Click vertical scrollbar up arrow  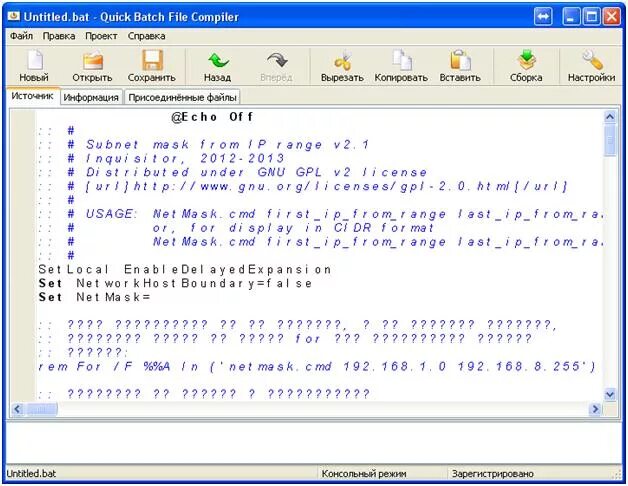tap(610, 117)
